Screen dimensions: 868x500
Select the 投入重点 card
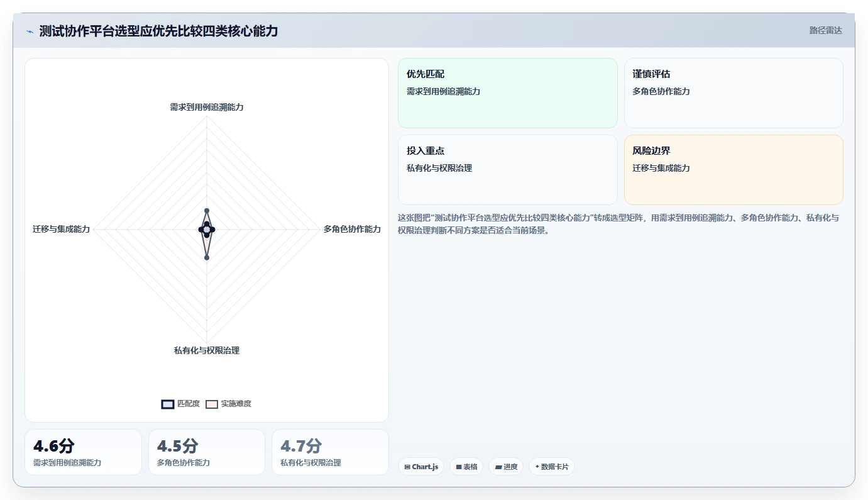point(508,170)
